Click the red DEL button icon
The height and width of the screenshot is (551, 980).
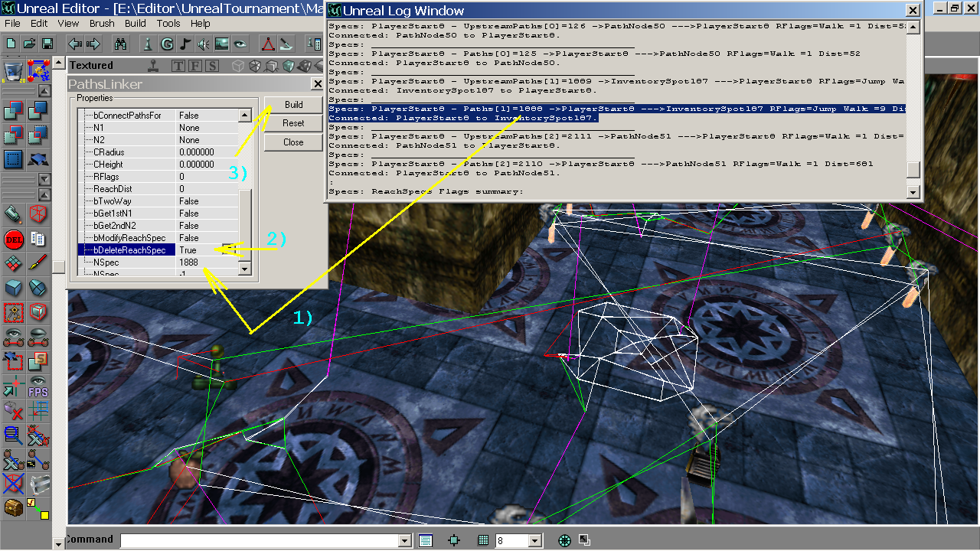(12, 239)
